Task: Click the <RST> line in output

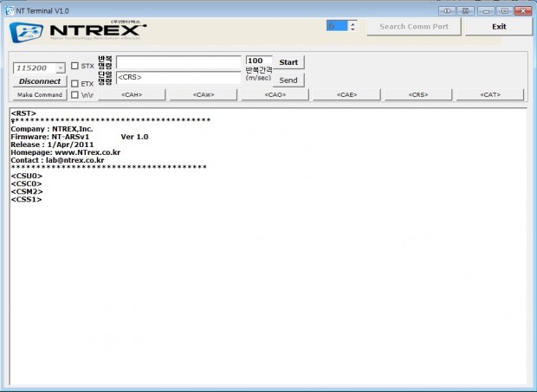Action: [x=23, y=113]
